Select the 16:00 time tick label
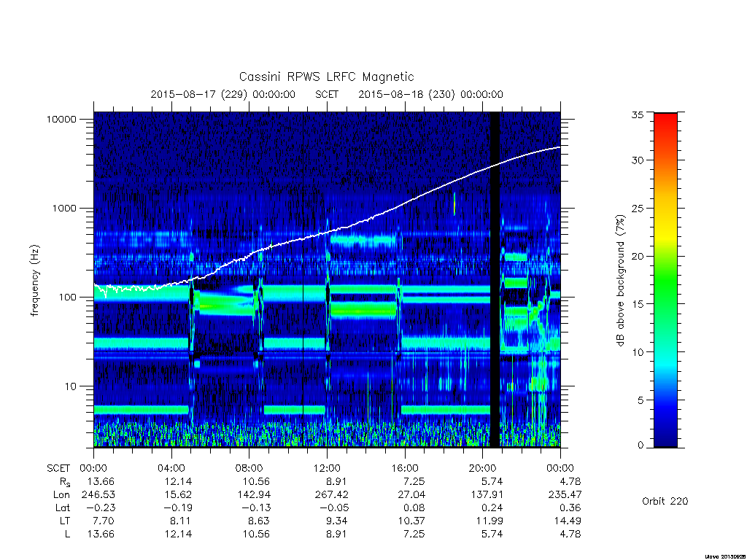This screenshot has width=747, height=560. click(x=405, y=469)
